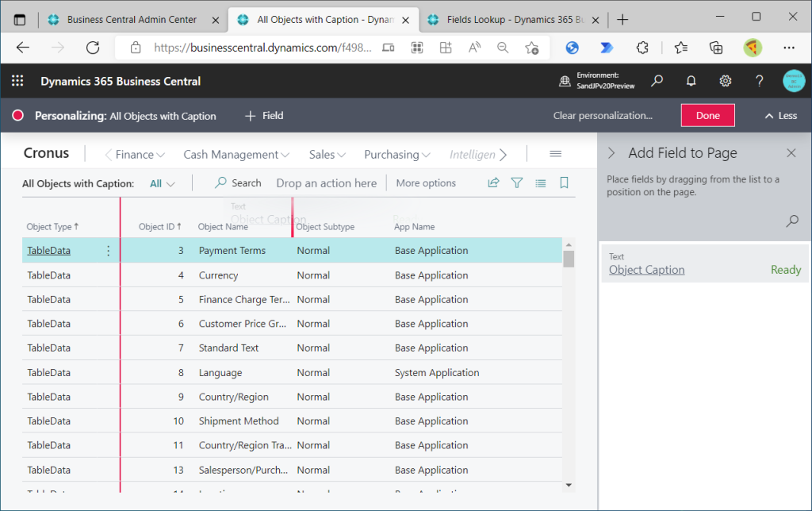Add this page to browser favorites
Image resolution: width=812 pixels, height=511 pixels.
point(531,48)
